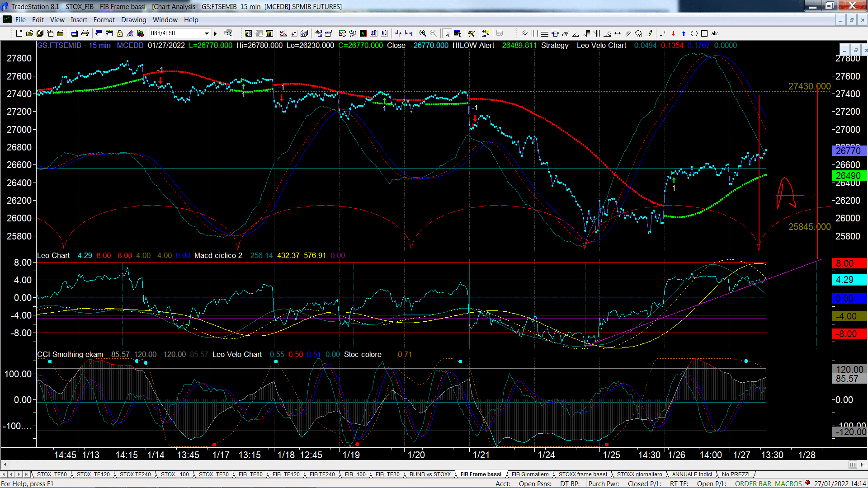The width and height of the screenshot is (868, 488).
Task: Click the Zoom In magnifier icon
Action: point(423,33)
